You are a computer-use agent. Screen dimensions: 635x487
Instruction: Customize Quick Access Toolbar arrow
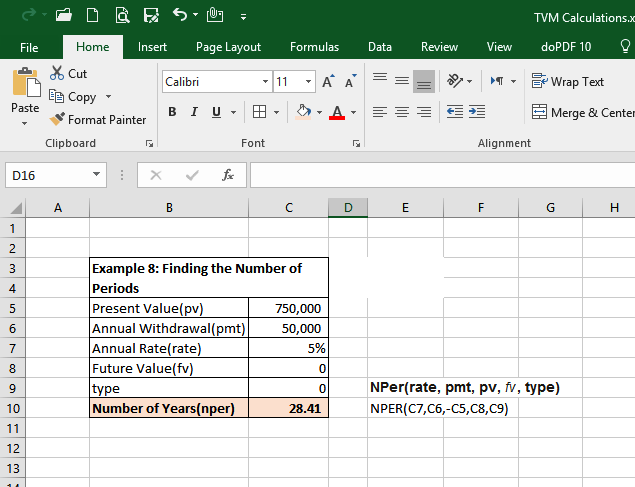tap(243, 17)
